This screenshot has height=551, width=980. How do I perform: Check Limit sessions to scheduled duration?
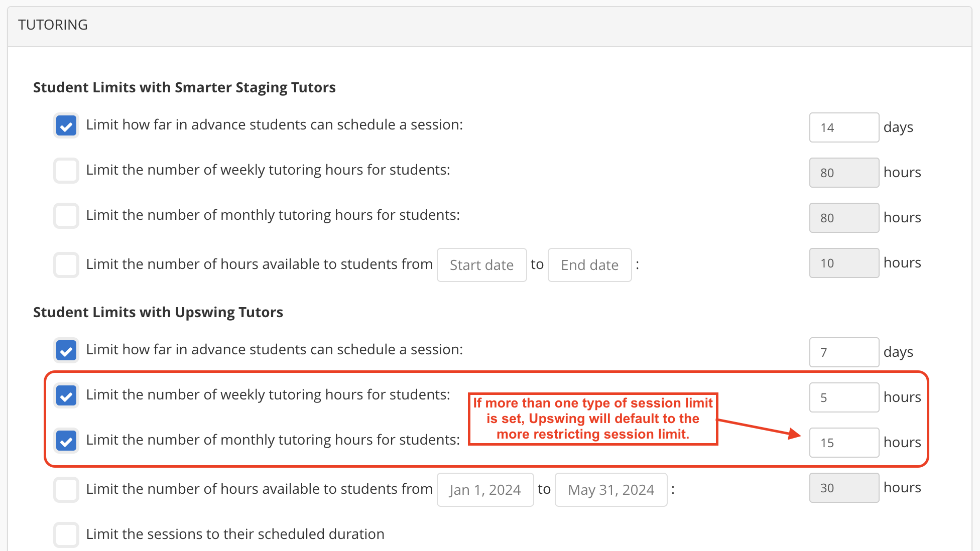tap(66, 535)
